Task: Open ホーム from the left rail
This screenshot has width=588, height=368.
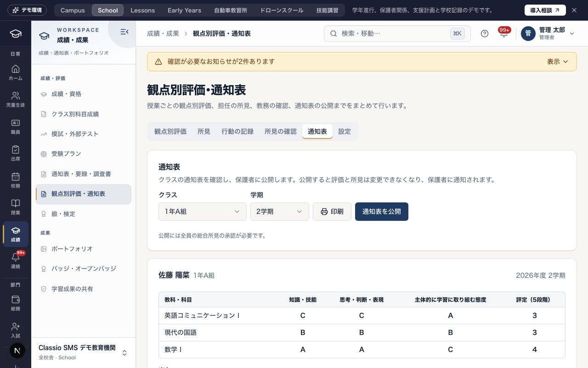Action: coord(16,73)
